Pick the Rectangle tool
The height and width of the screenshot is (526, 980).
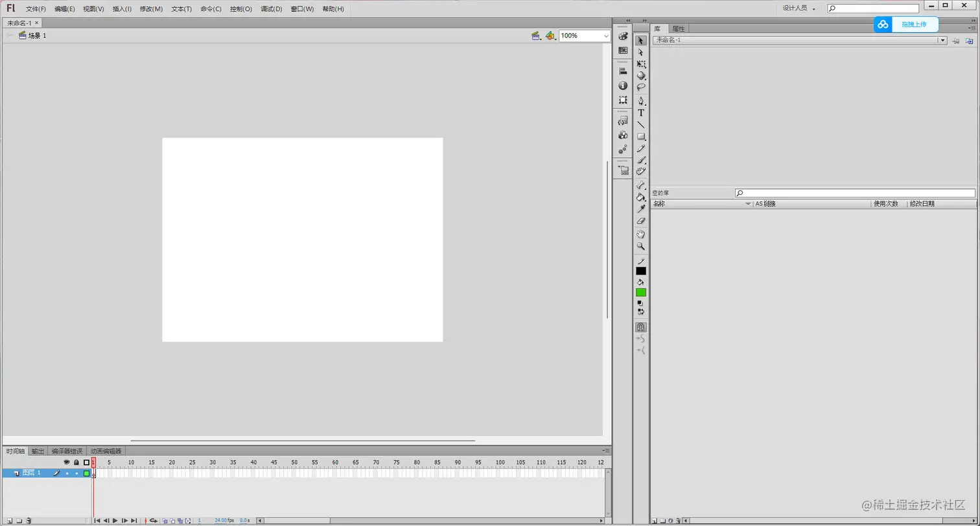point(640,137)
